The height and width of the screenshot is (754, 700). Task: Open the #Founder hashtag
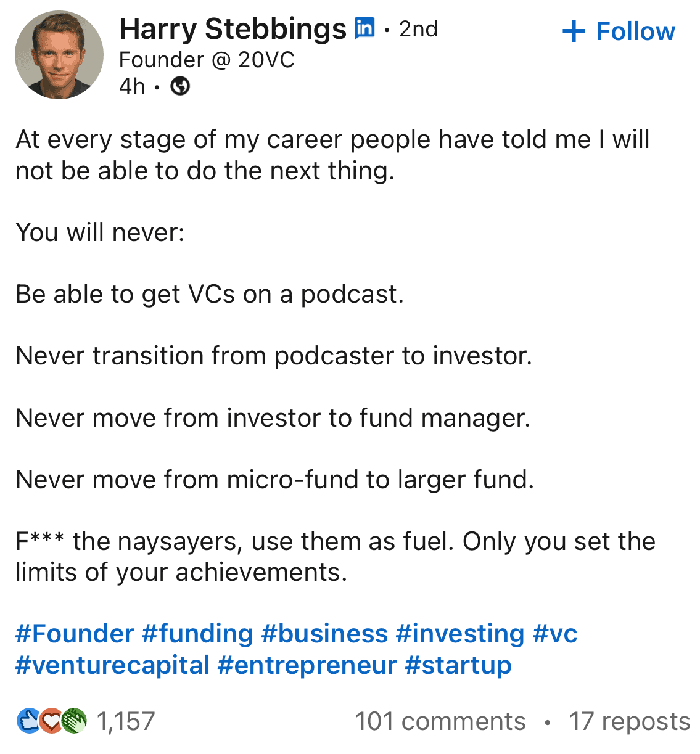click(x=75, y=634)
